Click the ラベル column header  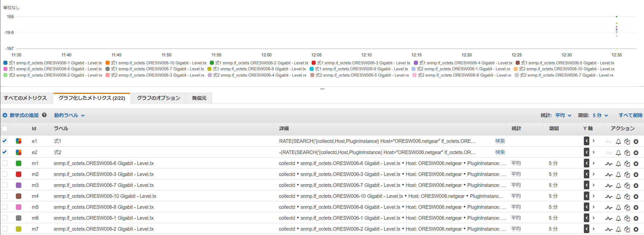pos(61,129)
